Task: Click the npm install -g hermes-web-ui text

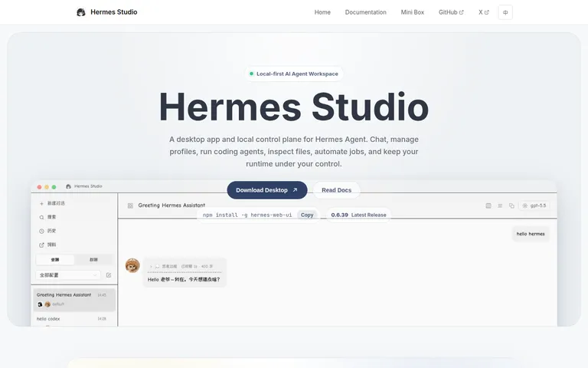Action: [x=247, y=215]
